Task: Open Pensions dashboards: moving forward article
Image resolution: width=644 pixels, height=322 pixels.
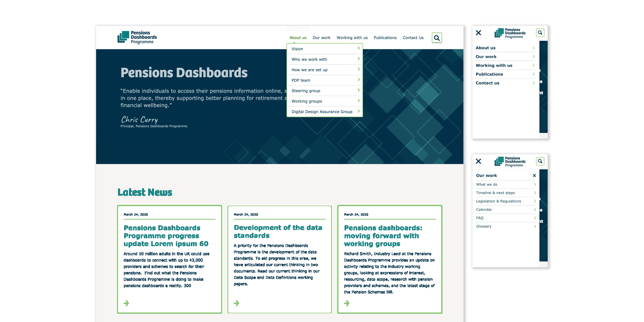Action: [383, 236]
